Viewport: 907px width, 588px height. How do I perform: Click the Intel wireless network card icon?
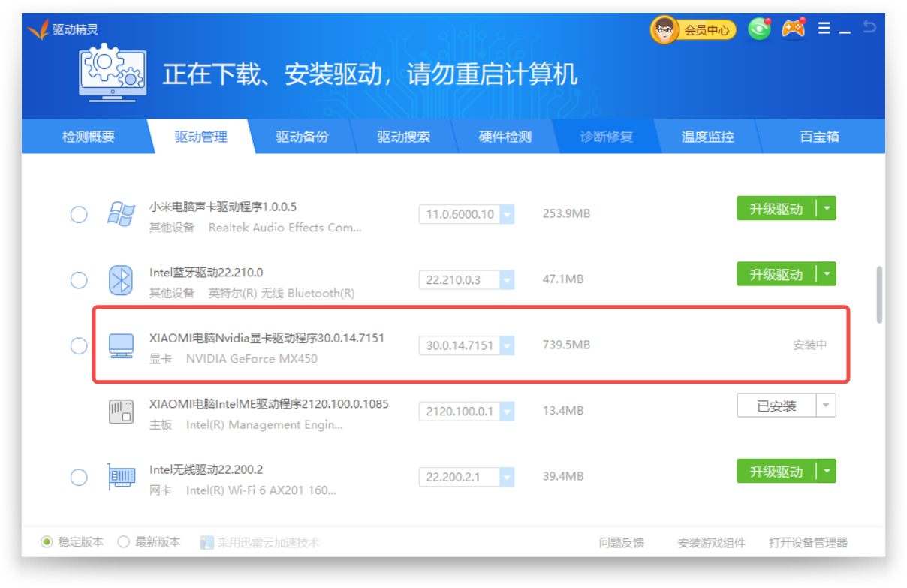point(121,477)
